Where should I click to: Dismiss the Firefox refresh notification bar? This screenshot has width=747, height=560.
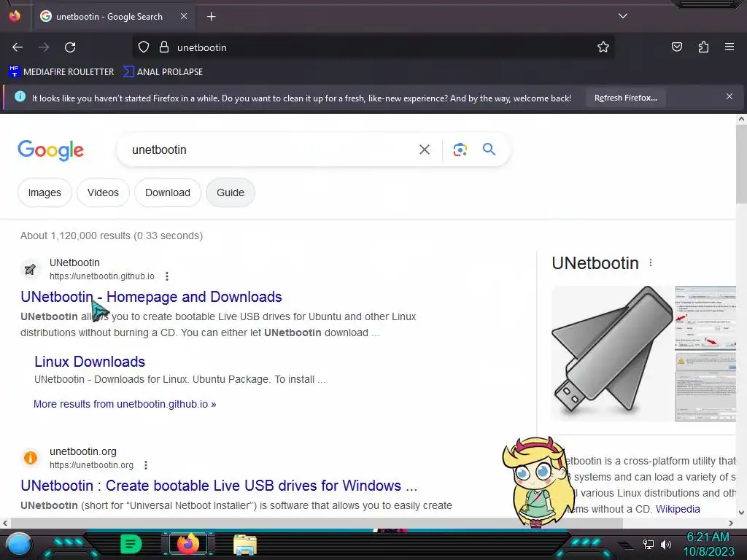click(729, 97)
